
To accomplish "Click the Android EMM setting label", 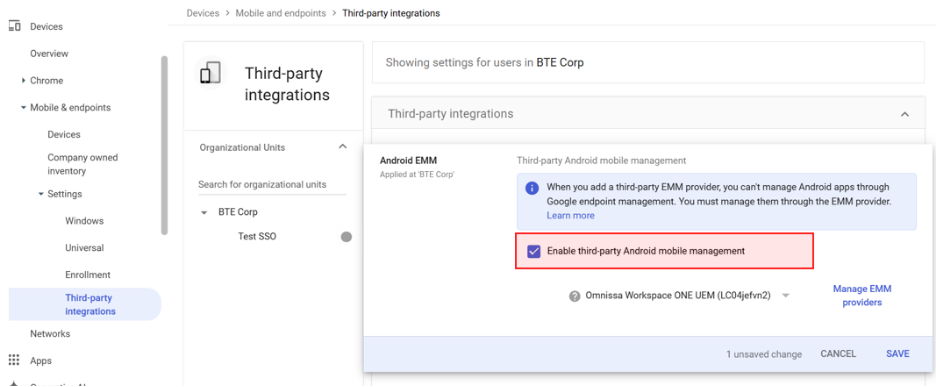I will (x=408, y=161).
